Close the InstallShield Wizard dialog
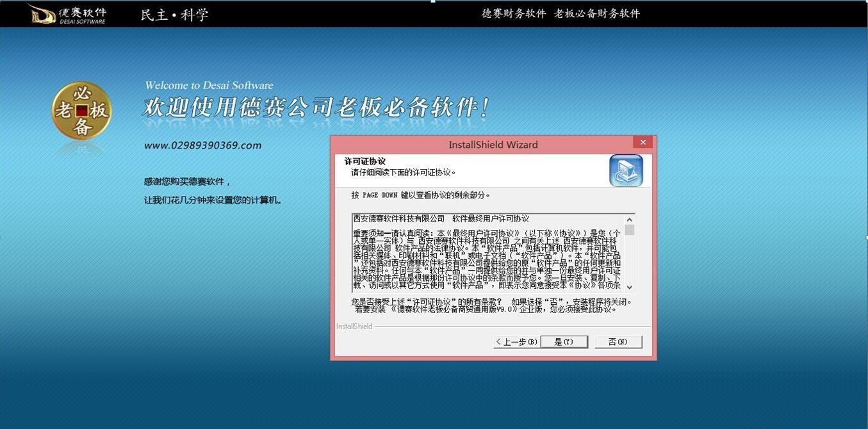 coord(643,142)
